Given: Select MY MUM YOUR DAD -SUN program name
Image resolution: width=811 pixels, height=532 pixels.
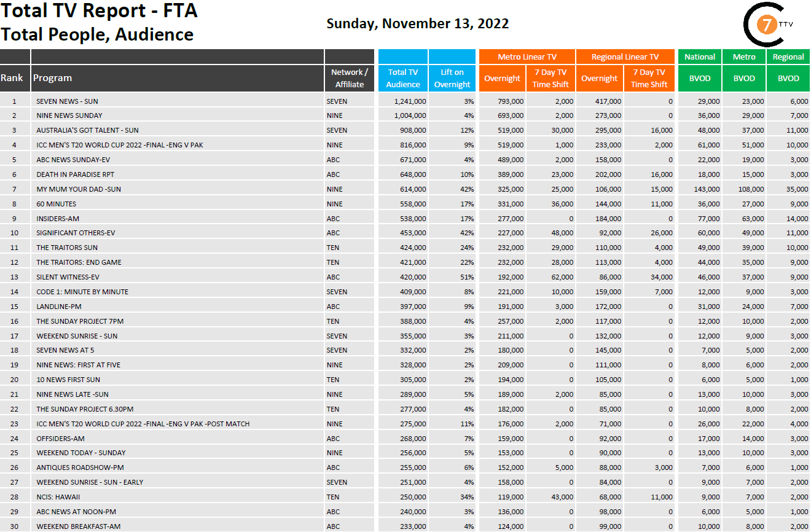Looking at the screenshot, I should pos(79,189).
